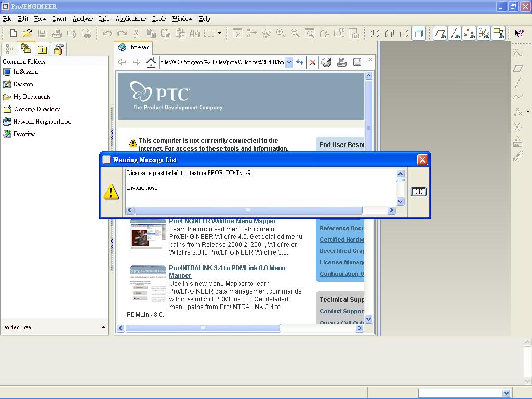Click the Refit view icon

point(310,33)
